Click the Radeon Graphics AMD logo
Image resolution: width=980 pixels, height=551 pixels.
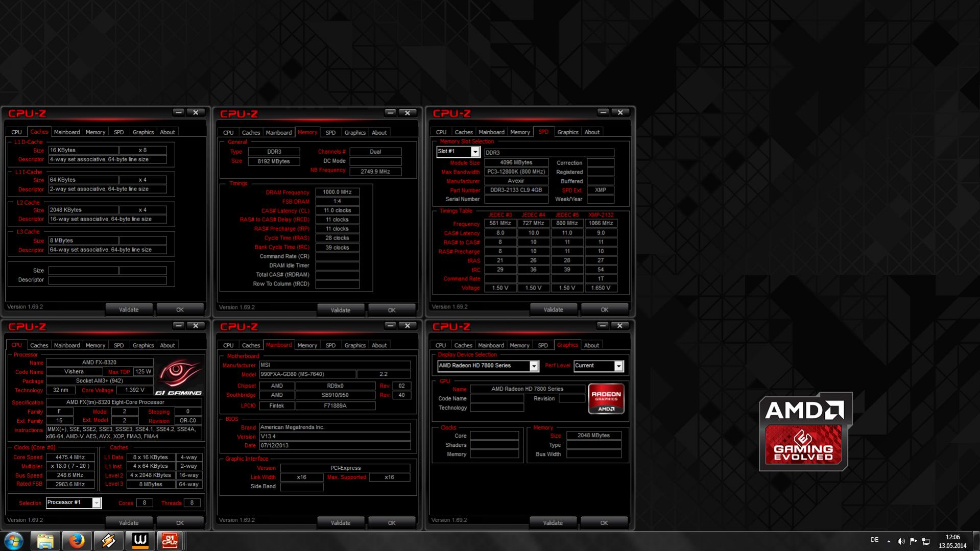(x=606, y=398)
